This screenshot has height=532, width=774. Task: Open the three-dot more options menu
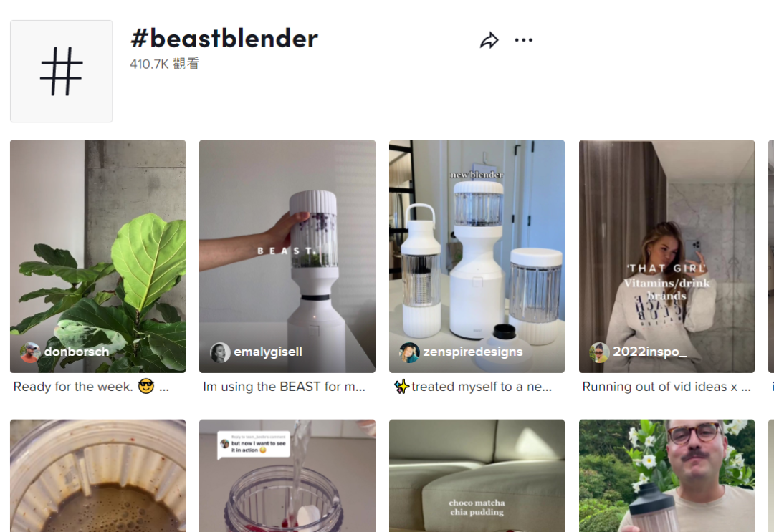coord(524,40)
